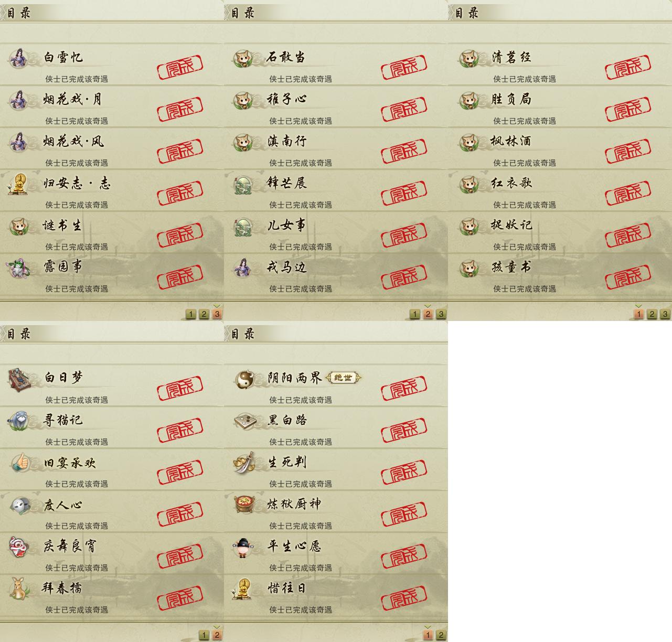Click the bed icon next to 白日梦
The height and width of the screenshot is (642, 672).
pyautogui.click(x=20, y=379)
